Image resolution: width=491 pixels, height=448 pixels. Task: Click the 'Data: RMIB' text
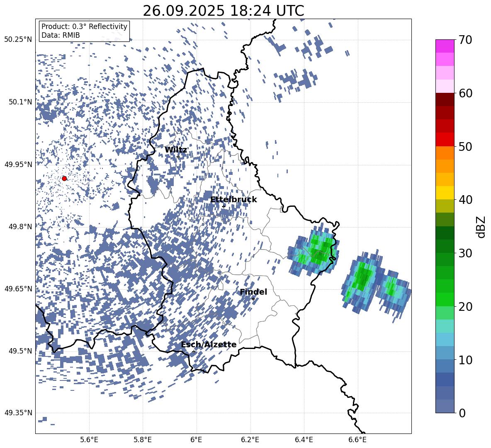(61, 35)
